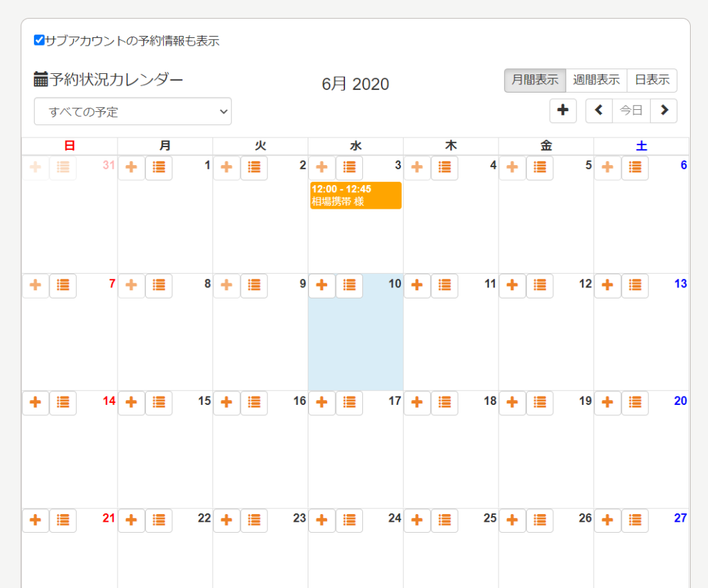The image size is (708, 588).
Task: Open the list icon for June 1
Action: pyautogui.click(x=158, y=167)
